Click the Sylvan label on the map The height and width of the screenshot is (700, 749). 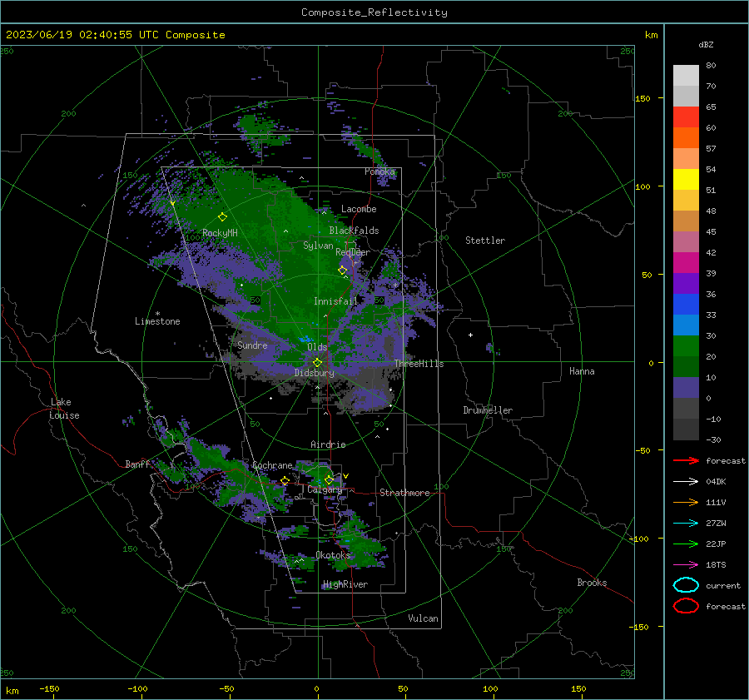(x=318, y=246)
